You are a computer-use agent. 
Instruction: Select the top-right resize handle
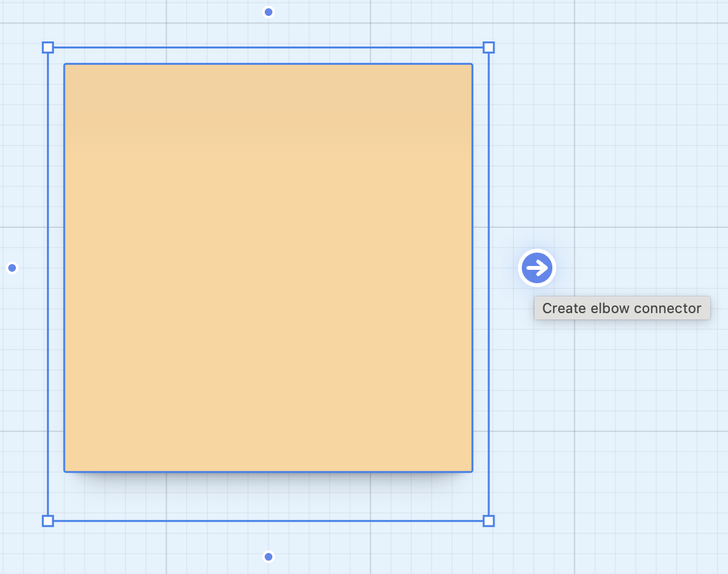point(489,47)
